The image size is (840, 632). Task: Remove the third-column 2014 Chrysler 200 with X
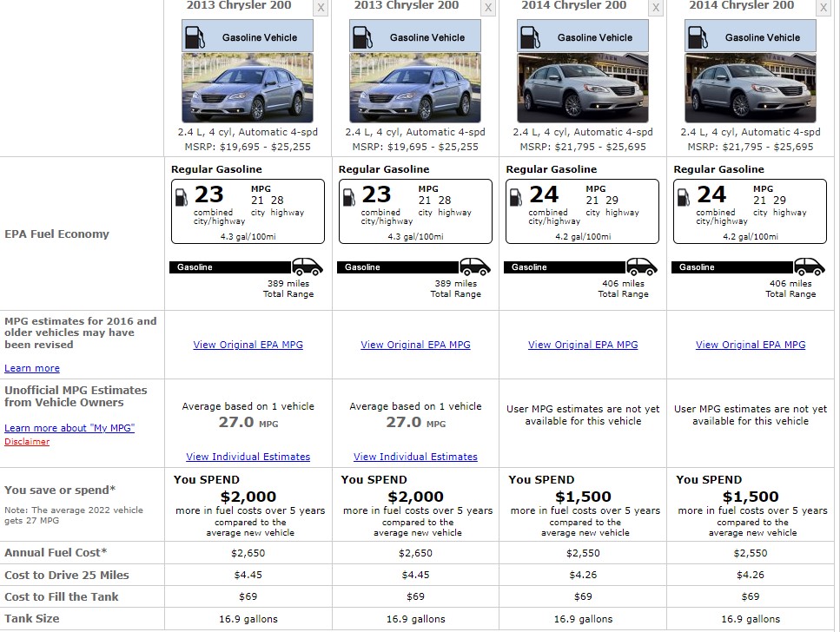pos(656,8)
